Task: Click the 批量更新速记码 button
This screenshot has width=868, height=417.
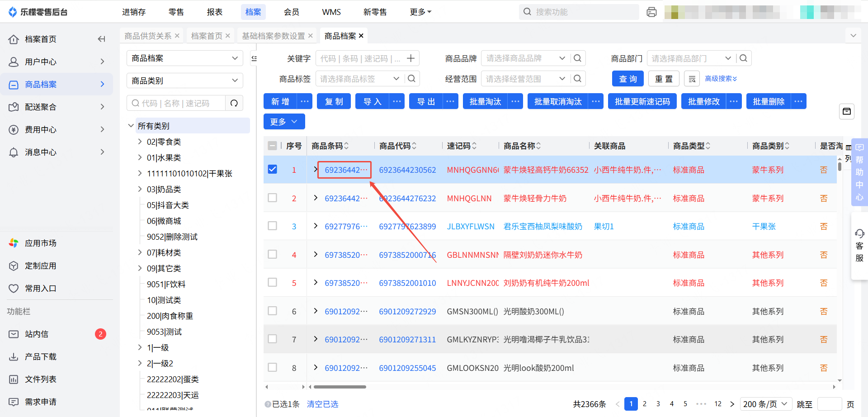Action: coord(642,101)
